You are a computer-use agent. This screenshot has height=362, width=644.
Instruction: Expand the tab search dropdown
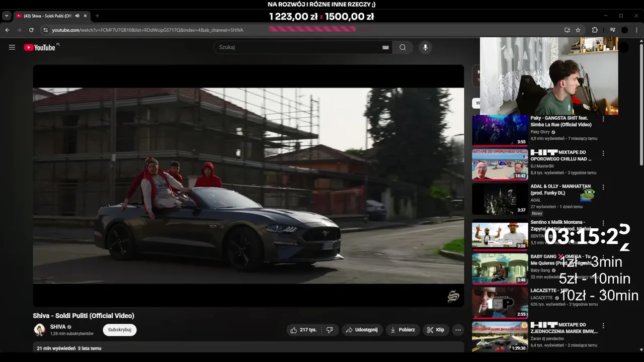6,16
